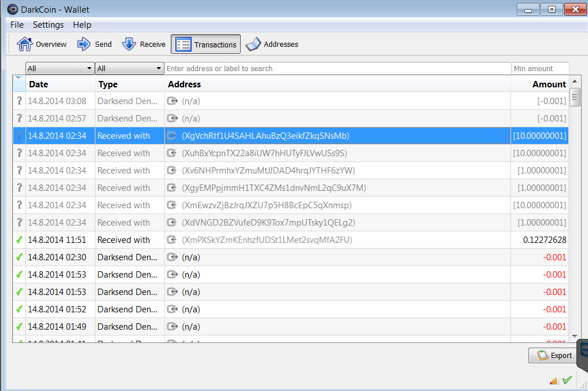Select the -0.001 amount in 01:52 row
This screenshot has width=588, height=391.
point(554,309)
